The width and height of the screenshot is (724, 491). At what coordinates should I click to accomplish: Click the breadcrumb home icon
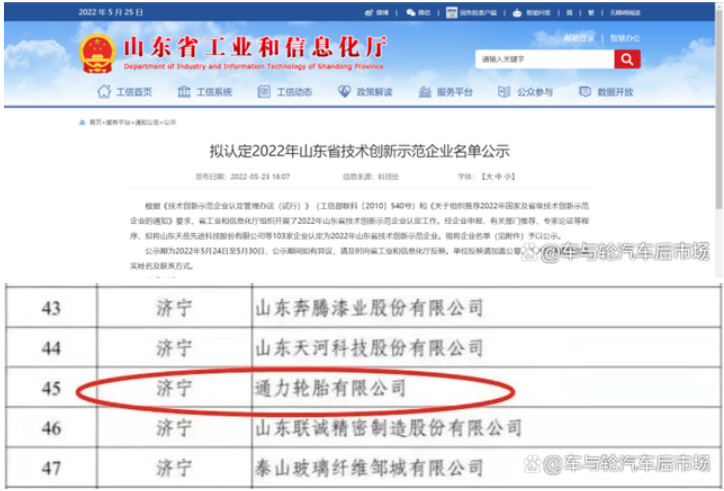click(82, 122)
